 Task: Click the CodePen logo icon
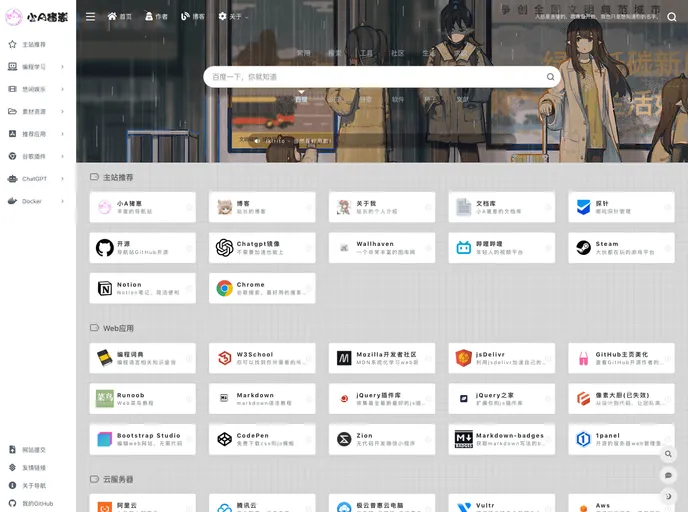tap(224, 439)
